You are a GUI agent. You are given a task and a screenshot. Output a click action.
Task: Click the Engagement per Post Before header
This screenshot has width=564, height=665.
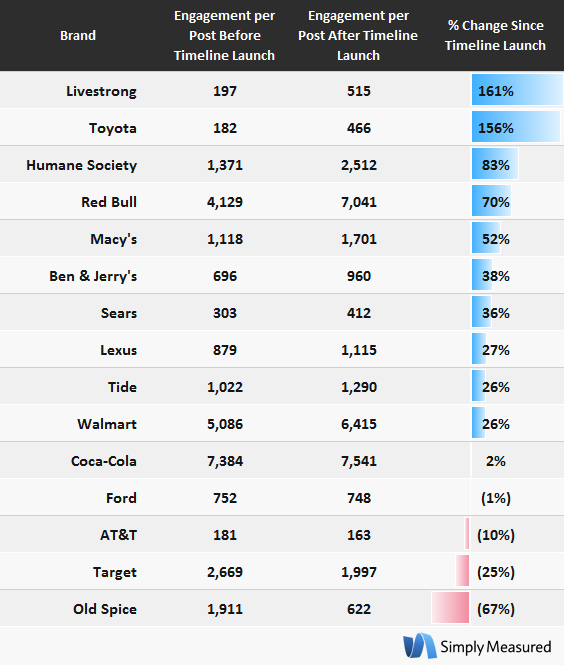(x=224, y=35)
